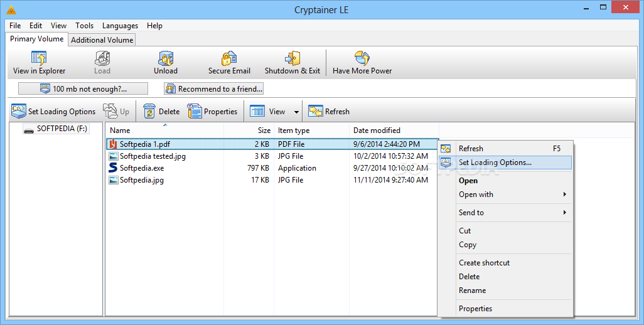Expand the View dropdown arrow
This screenshot has height=325, width=644.
point(296,112)
